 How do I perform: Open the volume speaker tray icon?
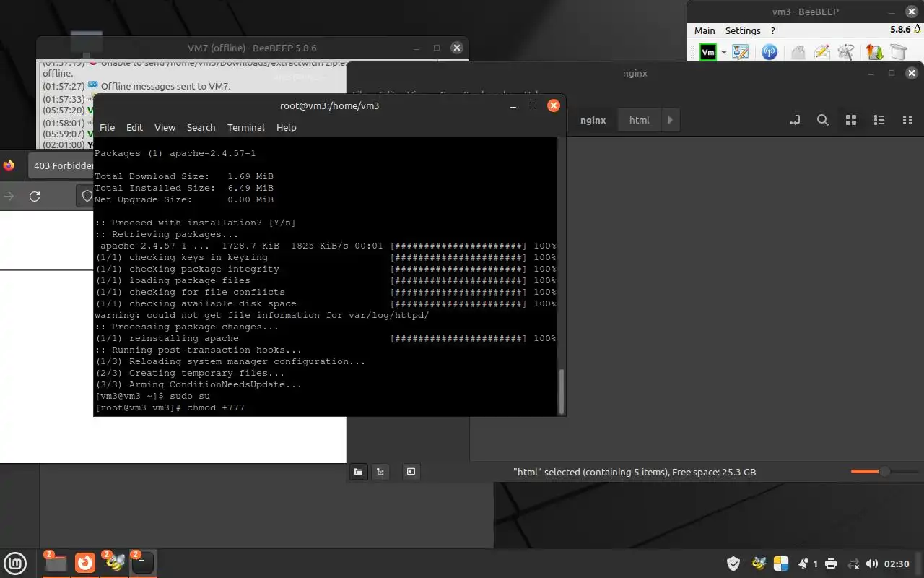[x=872, y=564]
